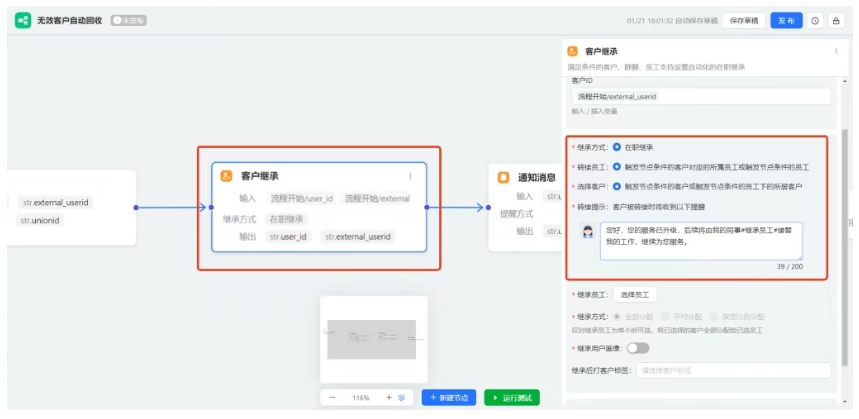Click the 客户继承 node title on the canvas
This screenshot has height=419, width=859.
click(x=260, y=176)
